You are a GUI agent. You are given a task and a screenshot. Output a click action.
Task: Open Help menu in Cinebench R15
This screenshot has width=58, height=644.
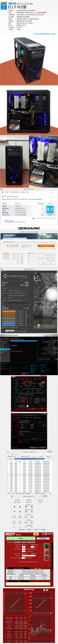tap(5, 271)
